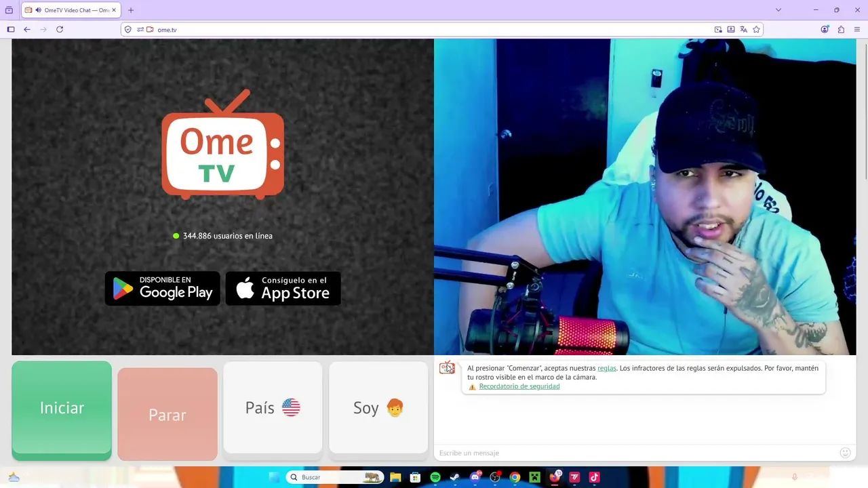
Task: Click the install-app icon in address bar
Action: (x=731, y=30)
